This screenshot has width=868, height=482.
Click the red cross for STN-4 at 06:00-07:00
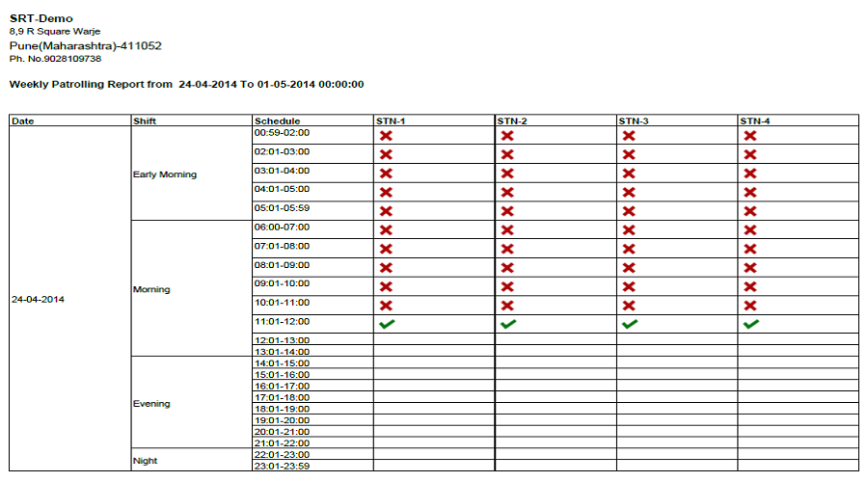coord(750,230)
